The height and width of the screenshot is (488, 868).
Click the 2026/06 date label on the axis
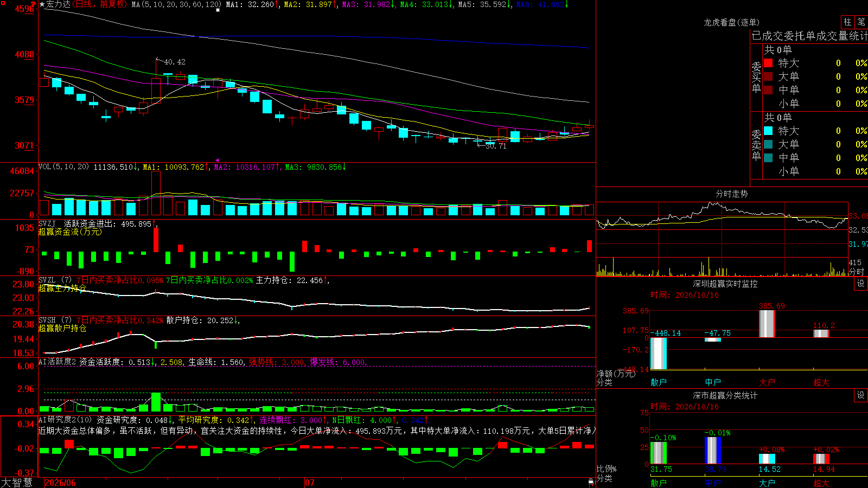click(60, 483)
